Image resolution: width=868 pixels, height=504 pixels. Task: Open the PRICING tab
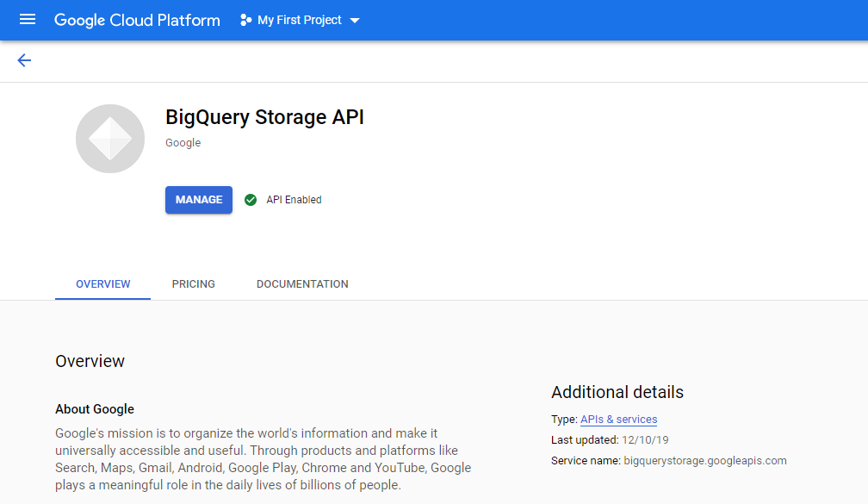pos(193,284)
